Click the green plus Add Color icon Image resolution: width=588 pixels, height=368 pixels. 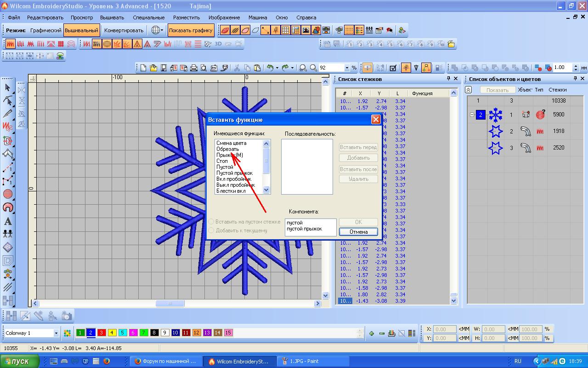[x=372, y=333]
